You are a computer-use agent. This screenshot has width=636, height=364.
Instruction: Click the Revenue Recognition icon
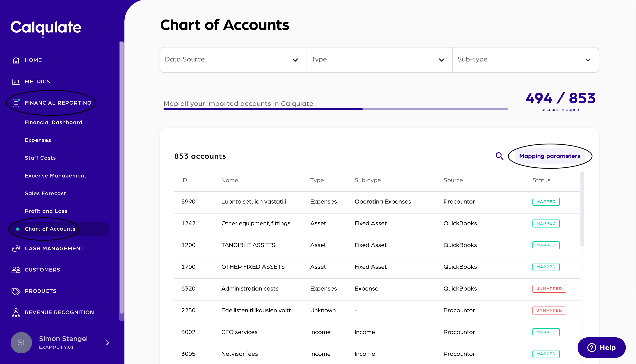pyautogui.click(x=16, y=313)
